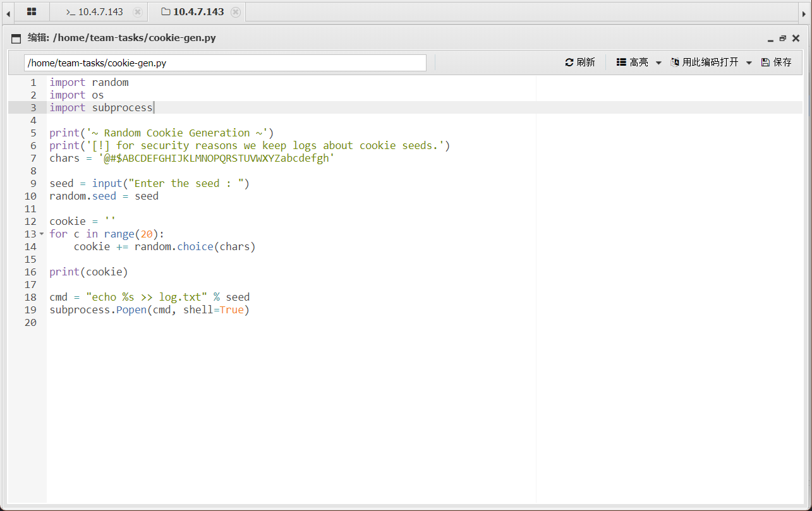Close the terminal tab 10.4.7.143
The image size is (812, 511).
tap(138, 12)
